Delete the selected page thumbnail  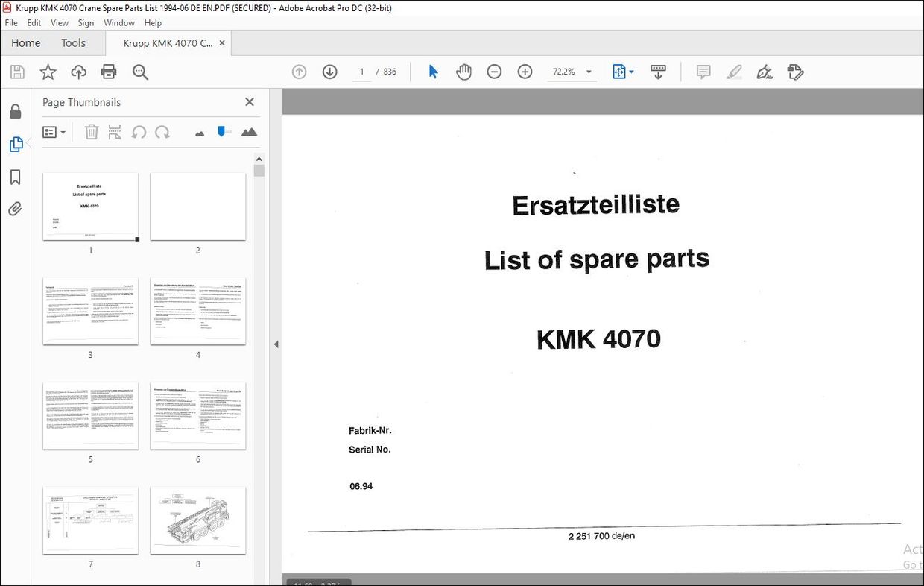pyautogui.click(x=91, y=131)
